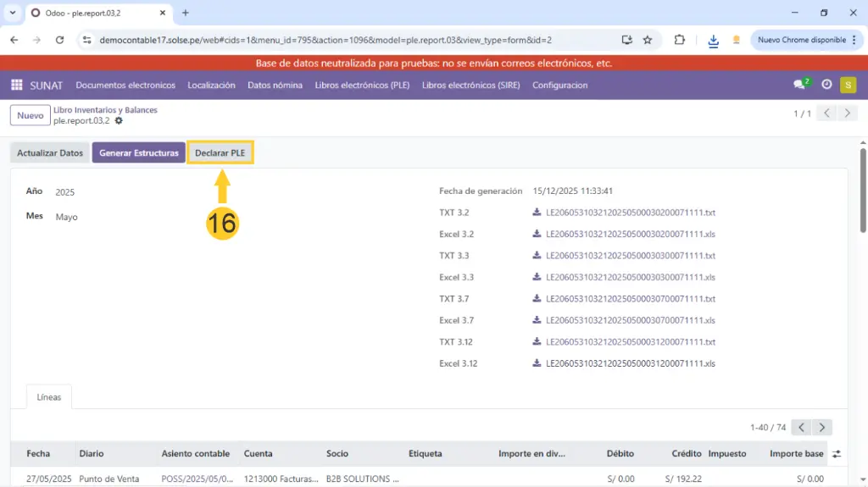Go to next page of lines
This screenshot has height=487, width=868.
point(822,428)
